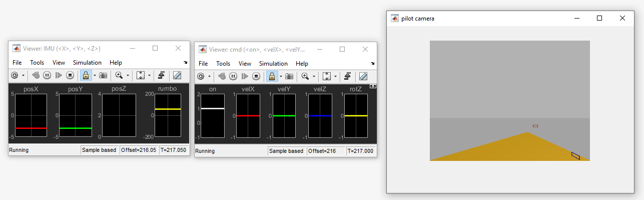The height and width of the screenshot is (200, 644).
Task: Open lock options dropdown in IMU viewer
Action: [x=95, y=76]
